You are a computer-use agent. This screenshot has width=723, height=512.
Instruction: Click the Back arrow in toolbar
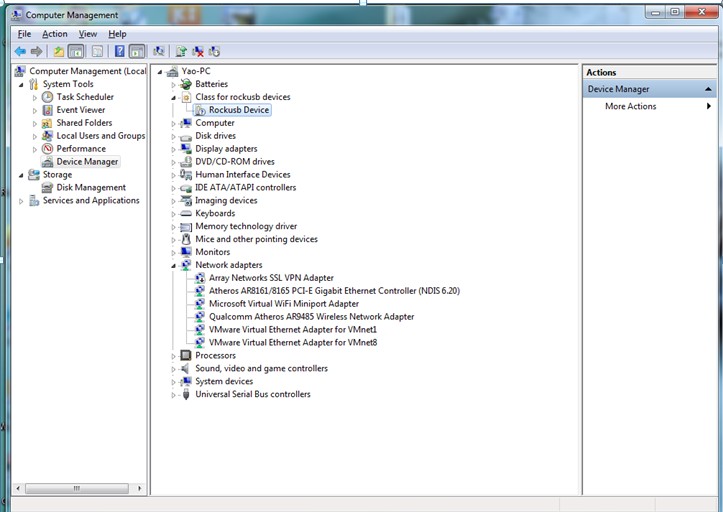pyautogui.click(x=20, y=51)
